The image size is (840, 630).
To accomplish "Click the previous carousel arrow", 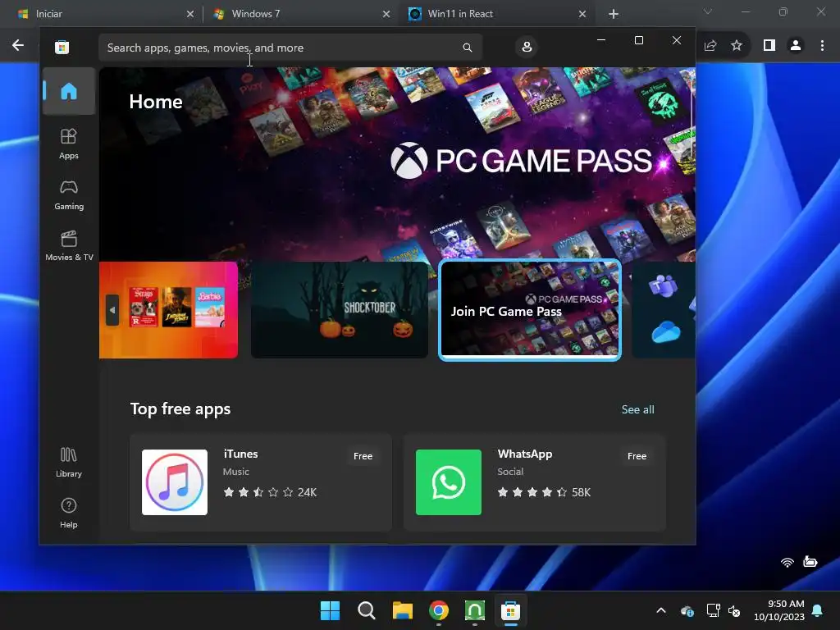I will [x=112, y=309].
